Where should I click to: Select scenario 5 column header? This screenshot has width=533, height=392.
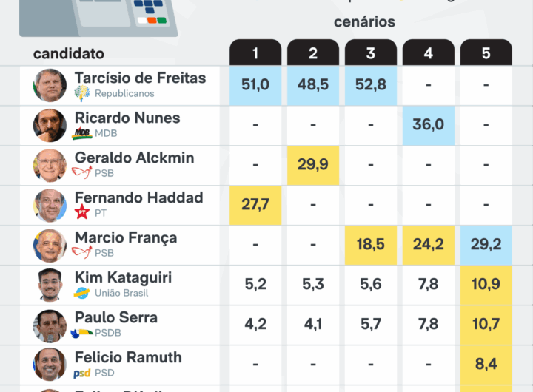pyautogui.click(x=486, y=53)
